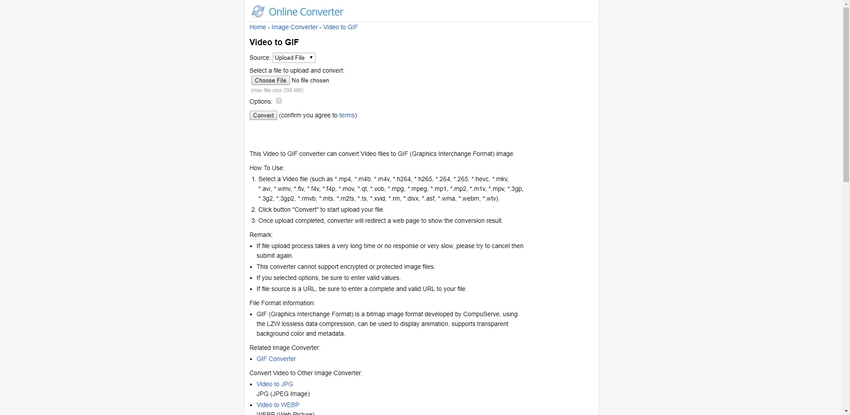Click the Convert button
The height and width of the screenshot is (415, 850).
[x=263, y=115]
